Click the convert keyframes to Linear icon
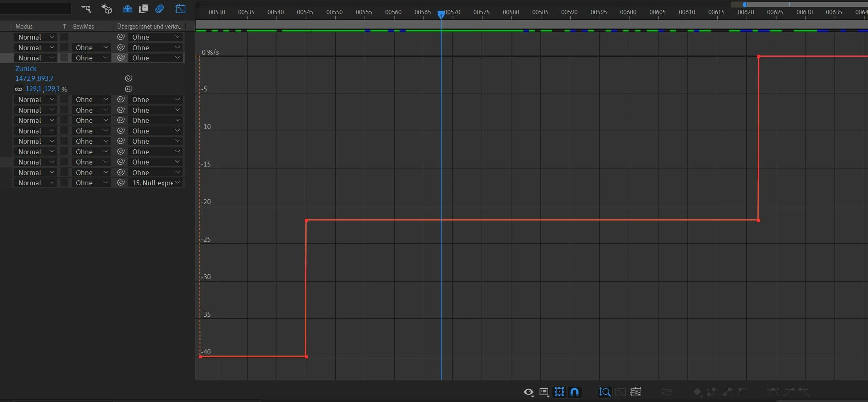Screen dimensions: 868x402 (727, 392)
